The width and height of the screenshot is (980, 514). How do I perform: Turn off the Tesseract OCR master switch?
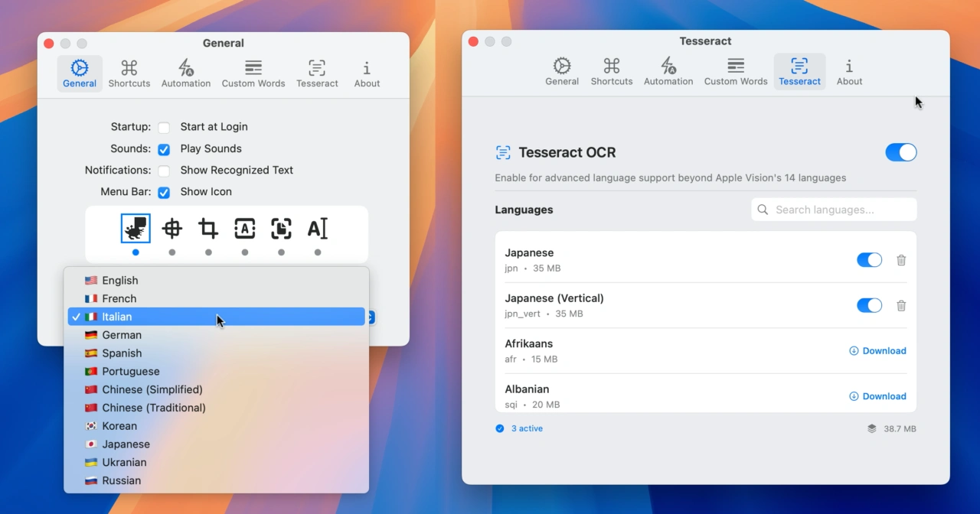tap(900, 152)
